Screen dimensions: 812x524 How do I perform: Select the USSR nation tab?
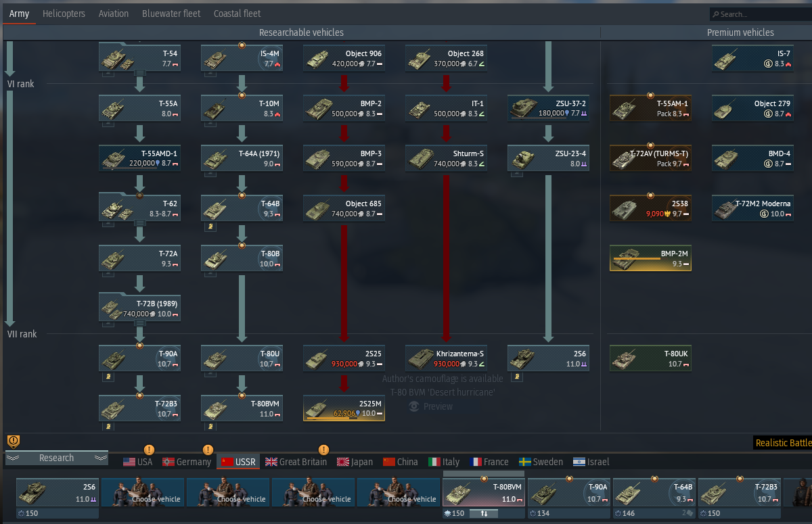coord(238,462)
